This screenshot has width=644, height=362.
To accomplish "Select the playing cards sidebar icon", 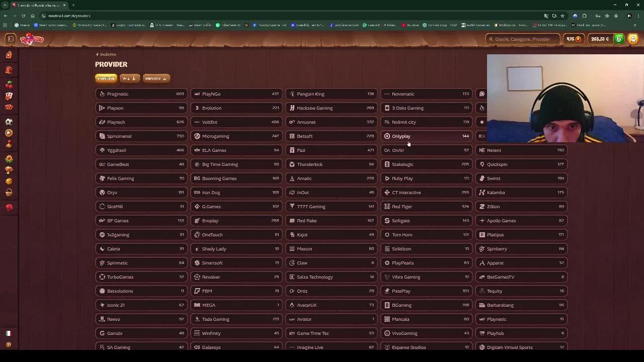I will [x=9, y=96].
